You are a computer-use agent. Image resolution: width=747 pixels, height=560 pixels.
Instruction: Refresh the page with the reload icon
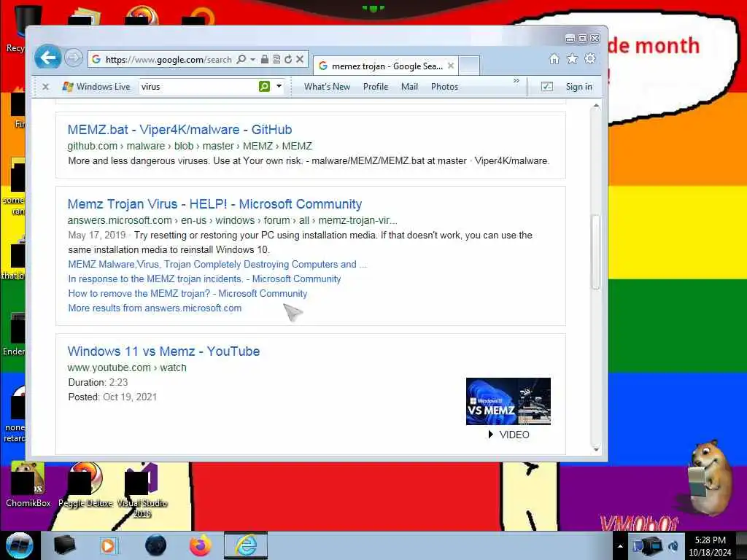288,59
